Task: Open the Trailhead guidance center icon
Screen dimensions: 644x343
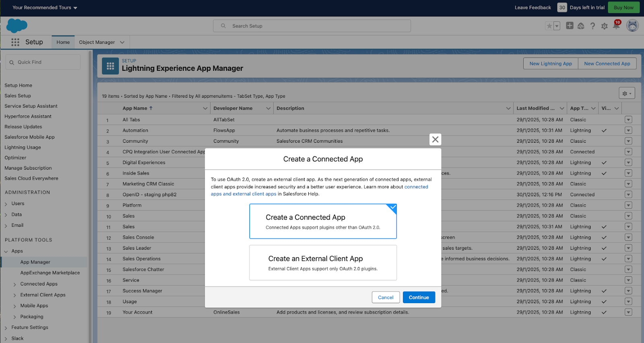Action: (x=581, y=26)
